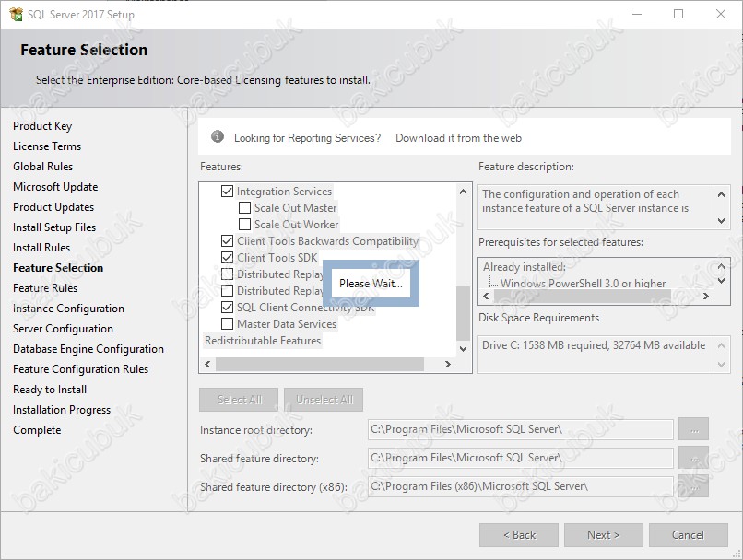Click the down arrow in the Feature description box
This screenshot has height=560, width=743.
pos(721,220)
